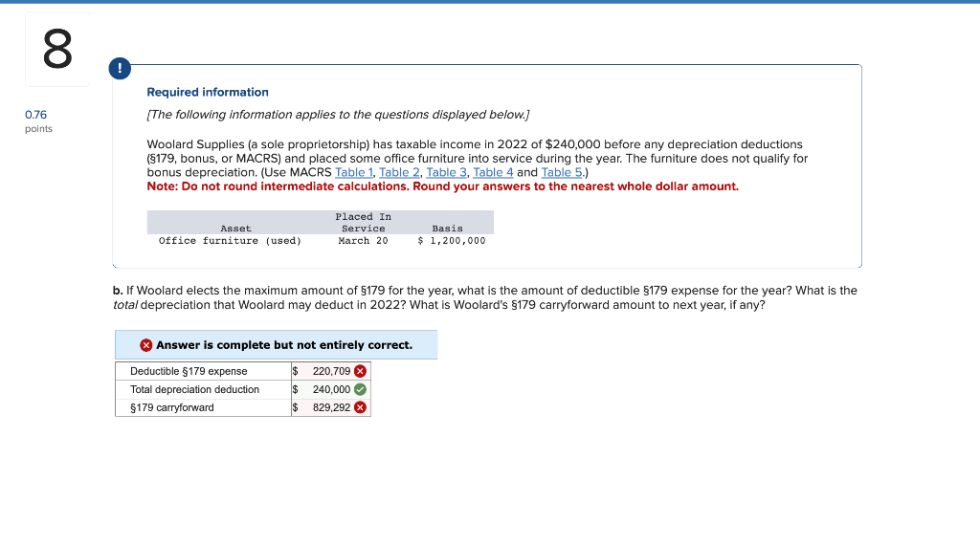The image size is (980, 546).
Task: Open the MACRS Table 4 link
Action: (x=493, y=172)
